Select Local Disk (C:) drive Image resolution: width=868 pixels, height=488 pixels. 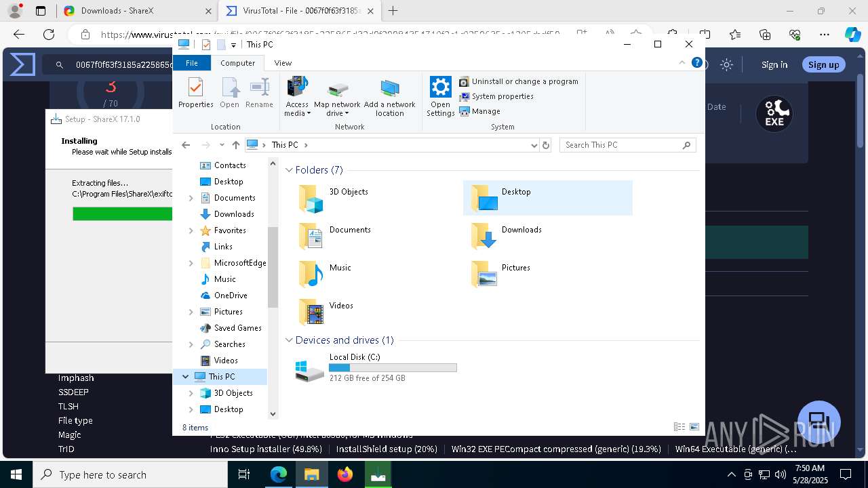coord(376,367)
